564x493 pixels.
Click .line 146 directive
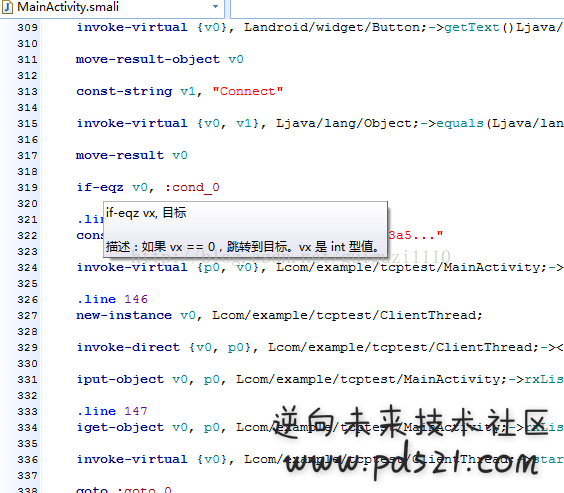[112, 299]
